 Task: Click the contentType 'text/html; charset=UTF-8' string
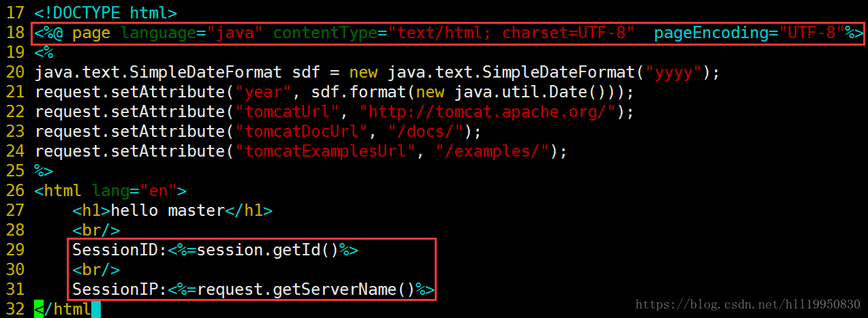(512, 33)
